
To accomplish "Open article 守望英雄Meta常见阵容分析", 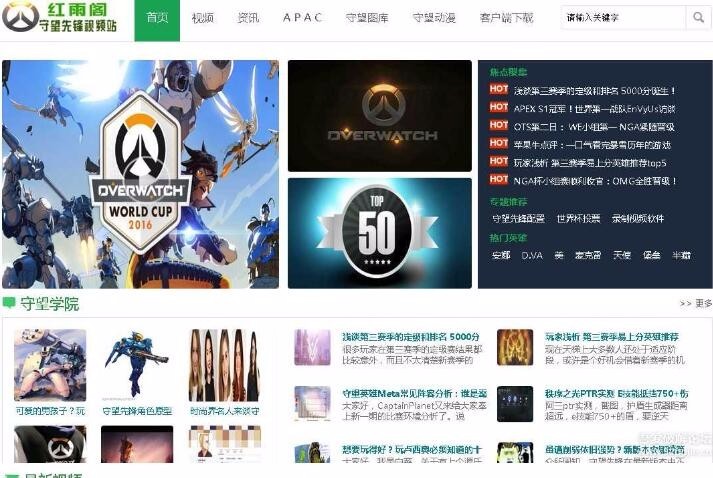I will click(415, 393).
